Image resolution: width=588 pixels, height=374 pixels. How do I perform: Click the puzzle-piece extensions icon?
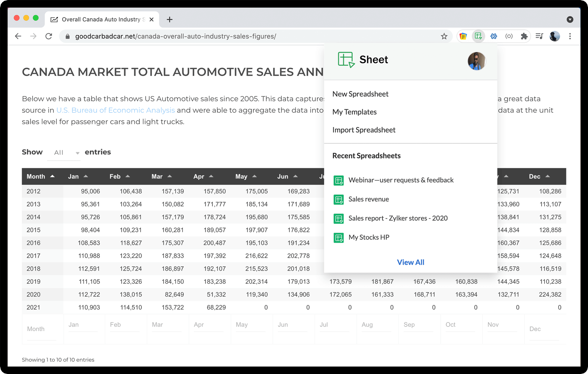click(x=525, y=36)
